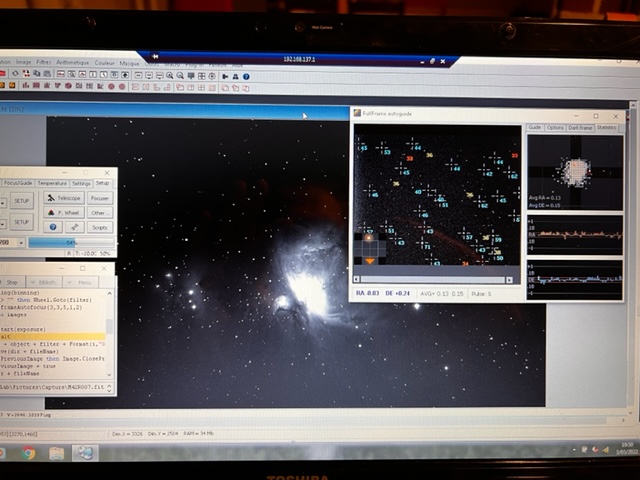
Task: Switch to the Focus/Guide tab
Action: 18,183
